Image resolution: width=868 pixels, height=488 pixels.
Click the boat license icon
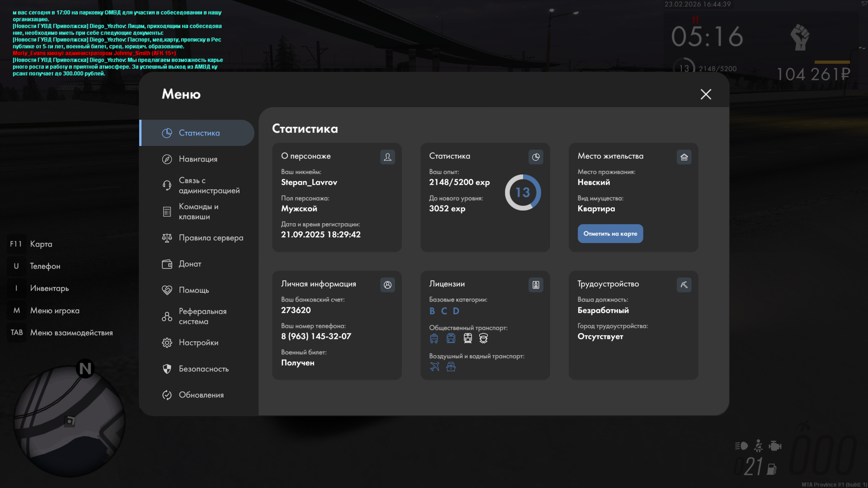(451, 366)
